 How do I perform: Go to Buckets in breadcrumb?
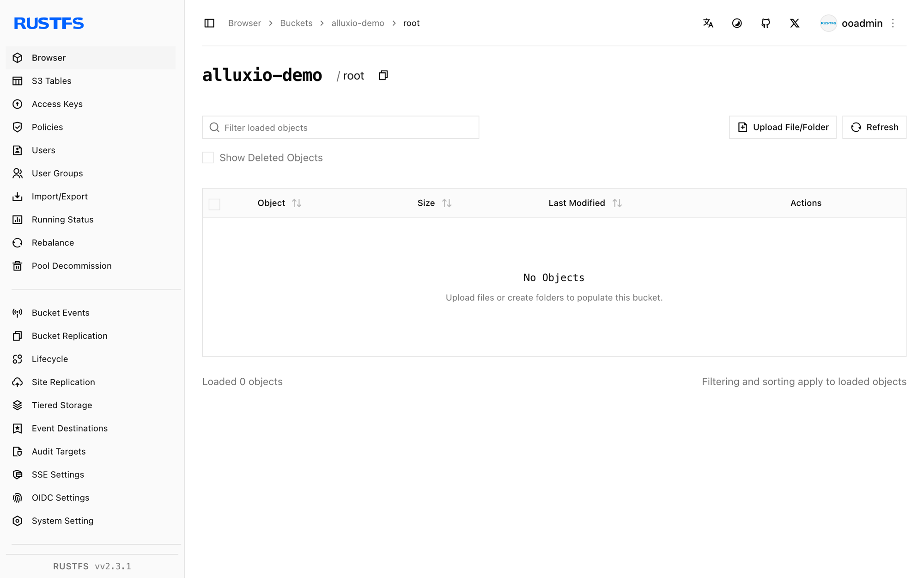(296, 23)
